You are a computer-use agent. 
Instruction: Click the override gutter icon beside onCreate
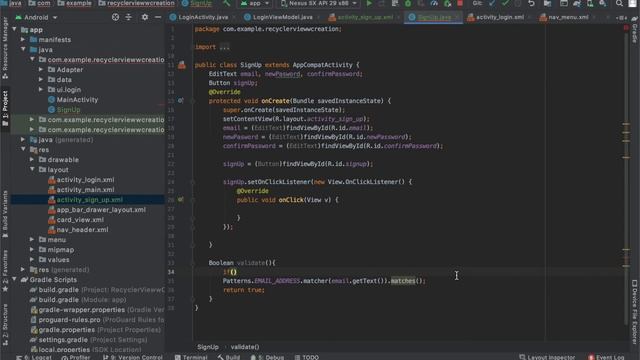click(181, 100)
